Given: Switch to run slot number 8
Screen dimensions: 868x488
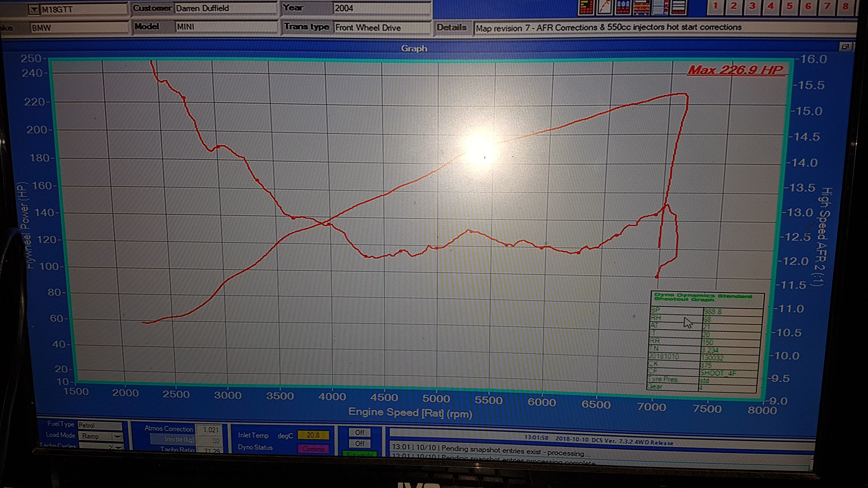Looking at the screenshot, I should [845, 6].
